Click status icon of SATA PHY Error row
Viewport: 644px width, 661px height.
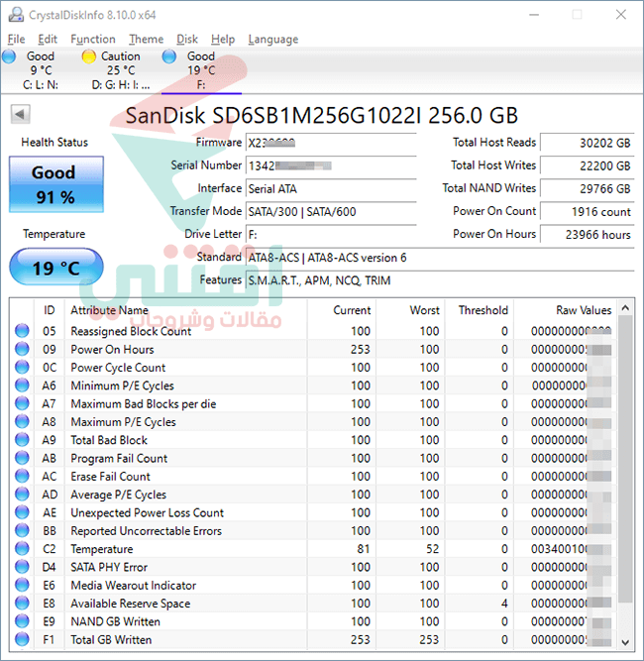coord(22,566)
